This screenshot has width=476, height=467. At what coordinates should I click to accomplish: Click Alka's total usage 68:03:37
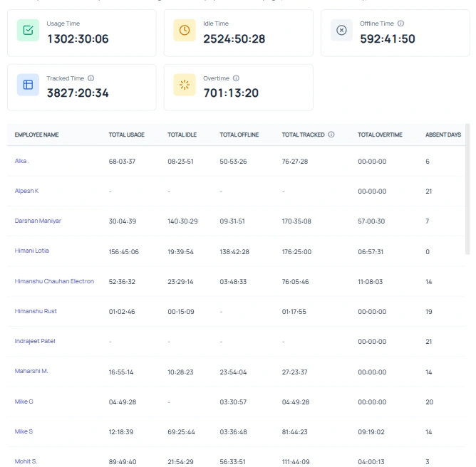pyautogui.click(x=122, y=162)
